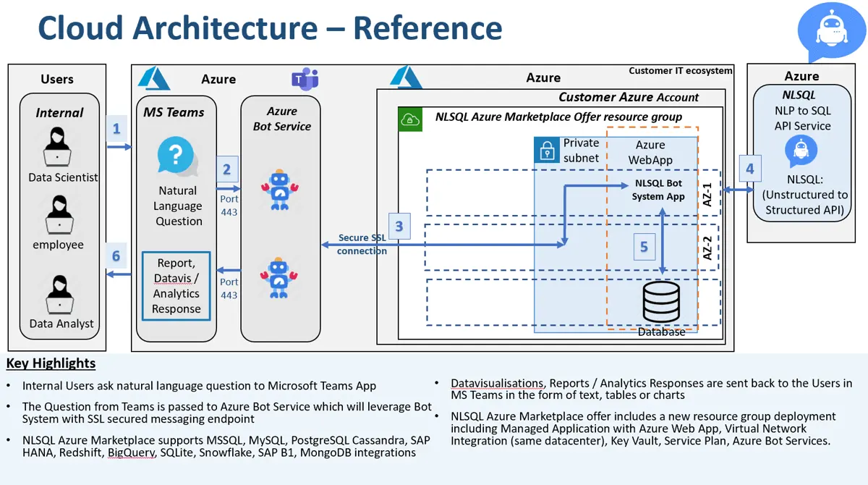
Task: Click NLSQL Azure Marketplace Offer resource group text
Action: pyautogui.click(x=558, y=117)
